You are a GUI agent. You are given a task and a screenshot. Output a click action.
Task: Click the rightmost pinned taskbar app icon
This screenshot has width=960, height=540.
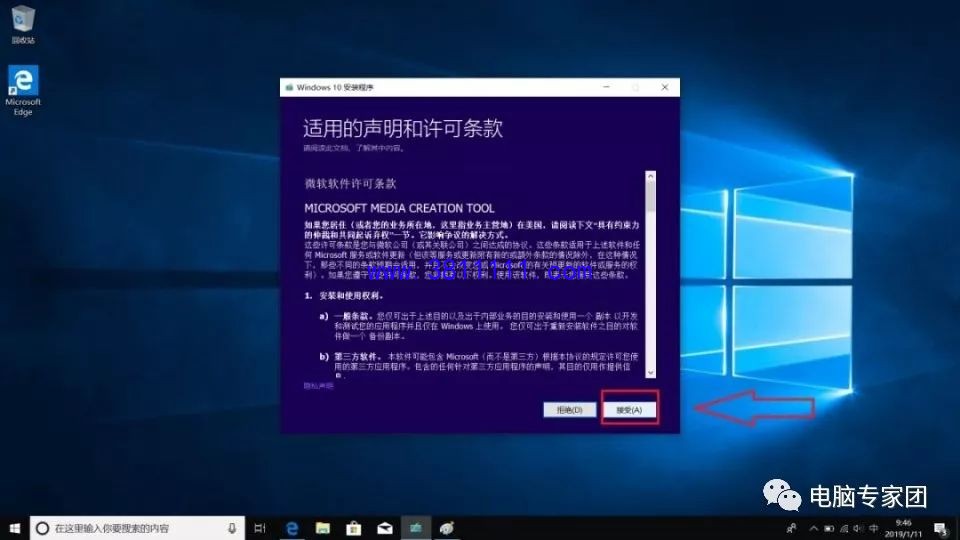pos(447,528)
